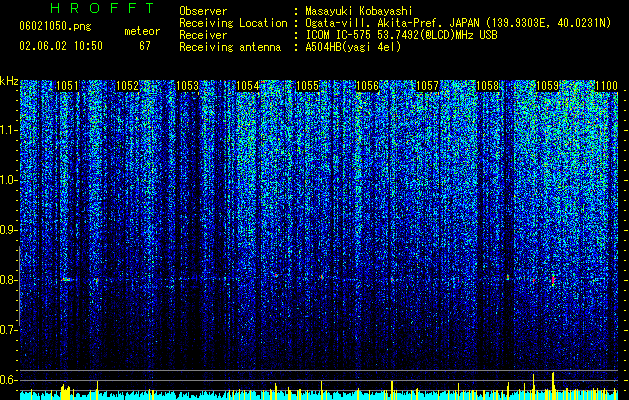The height and width of the screenshot is (400, 629).
Task: Click the Observer label
Action: (203, 11)
